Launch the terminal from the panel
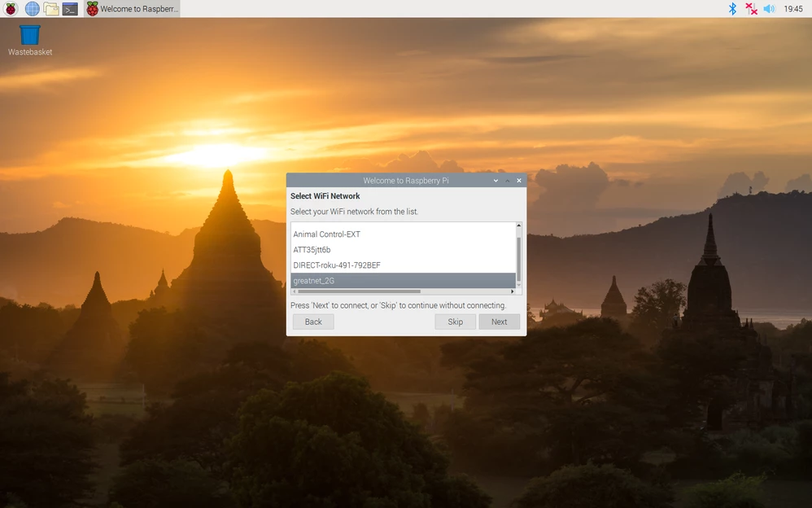812x508 pixels. point(70,9)
